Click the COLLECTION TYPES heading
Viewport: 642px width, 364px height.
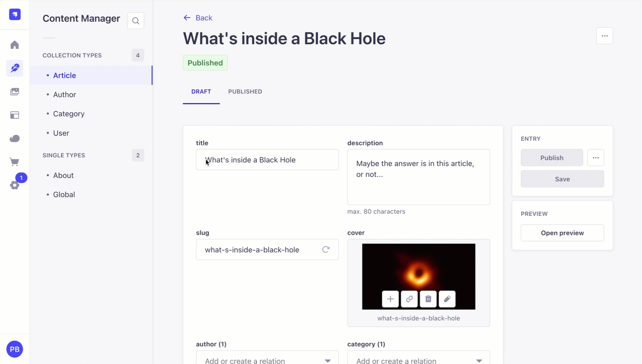72,55
